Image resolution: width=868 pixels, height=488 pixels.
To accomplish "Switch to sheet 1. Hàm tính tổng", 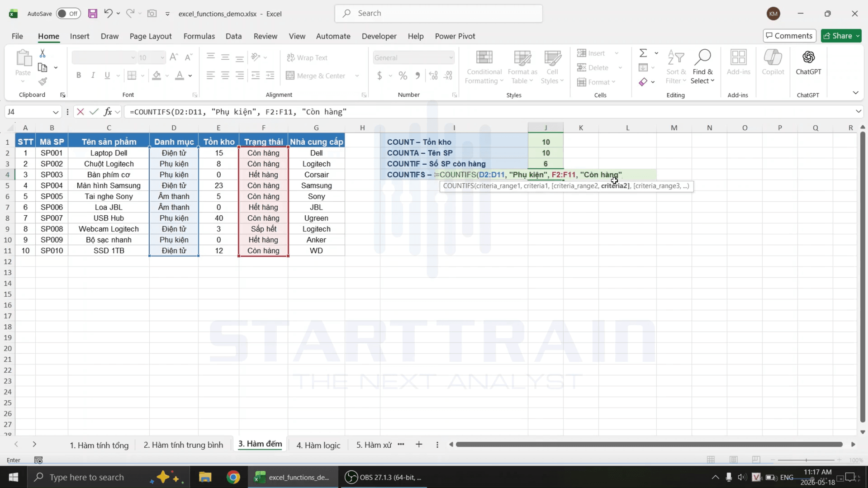I will (x=99, y=445).
